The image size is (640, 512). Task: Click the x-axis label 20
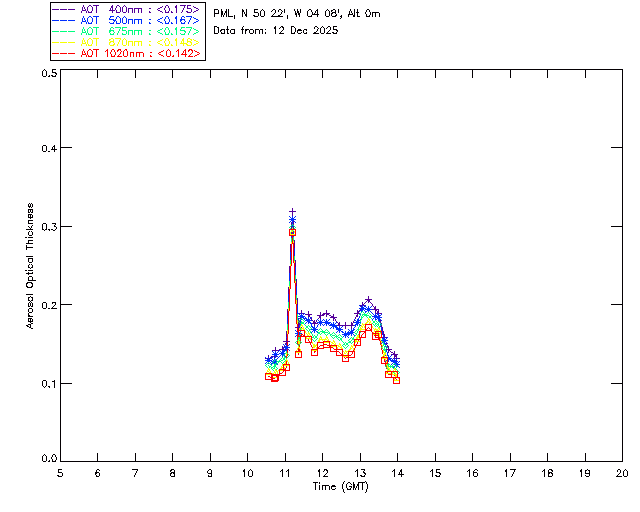pos(622,473)
